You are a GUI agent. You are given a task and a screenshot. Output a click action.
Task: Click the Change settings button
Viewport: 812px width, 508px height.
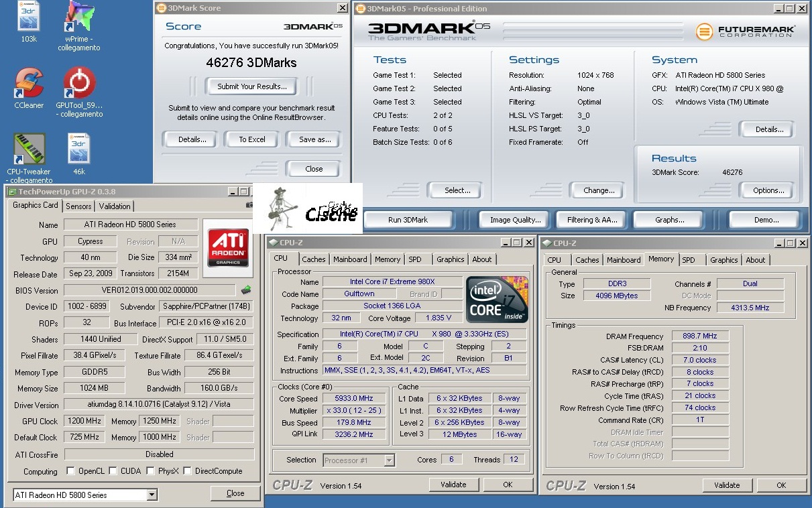point(599,190)
